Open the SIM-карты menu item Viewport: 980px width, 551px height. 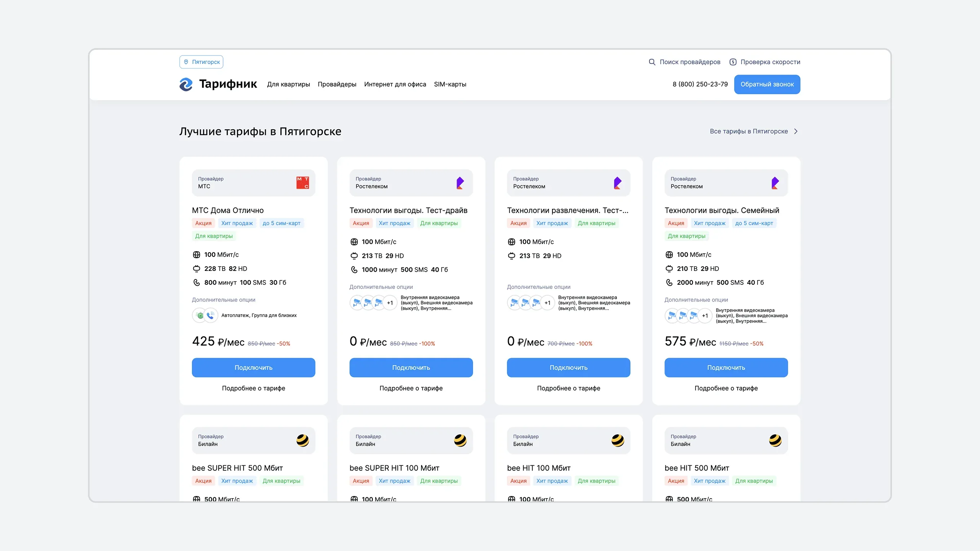pos(450,84)
